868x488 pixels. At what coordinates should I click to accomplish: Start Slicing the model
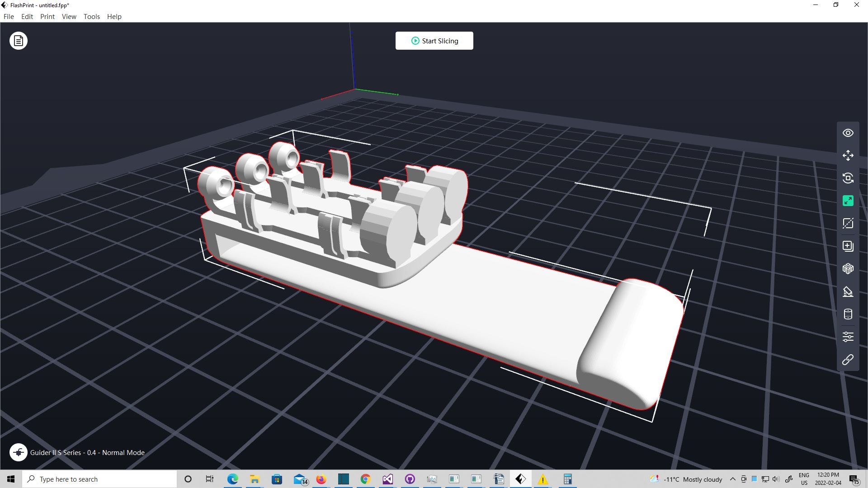[434, 41]
